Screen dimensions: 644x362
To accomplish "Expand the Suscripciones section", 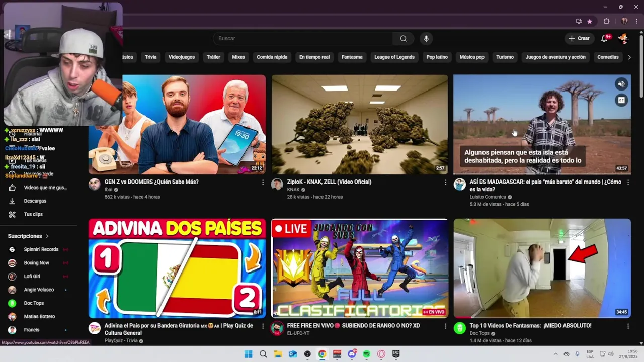I will [x=29, y=236].
